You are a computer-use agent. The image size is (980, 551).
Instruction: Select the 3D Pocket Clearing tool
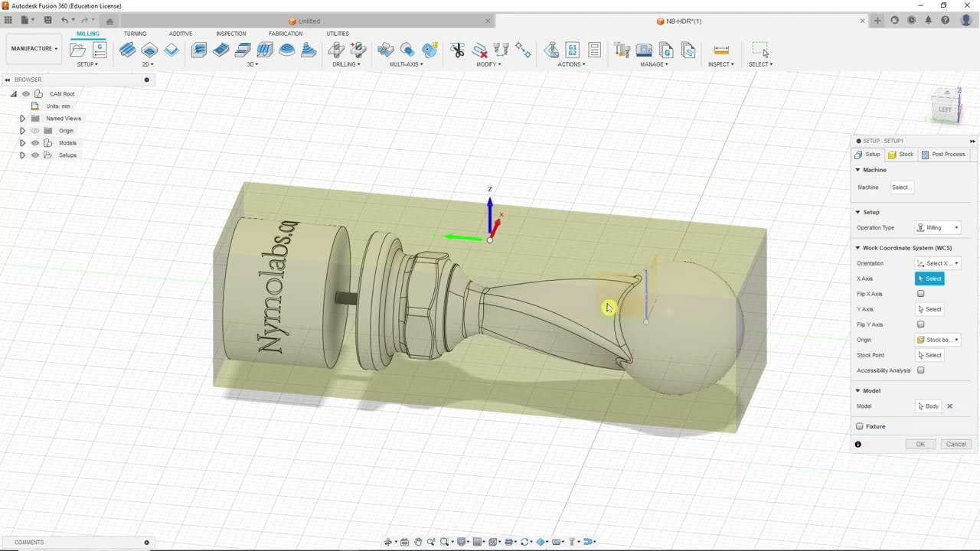[221, 51]
